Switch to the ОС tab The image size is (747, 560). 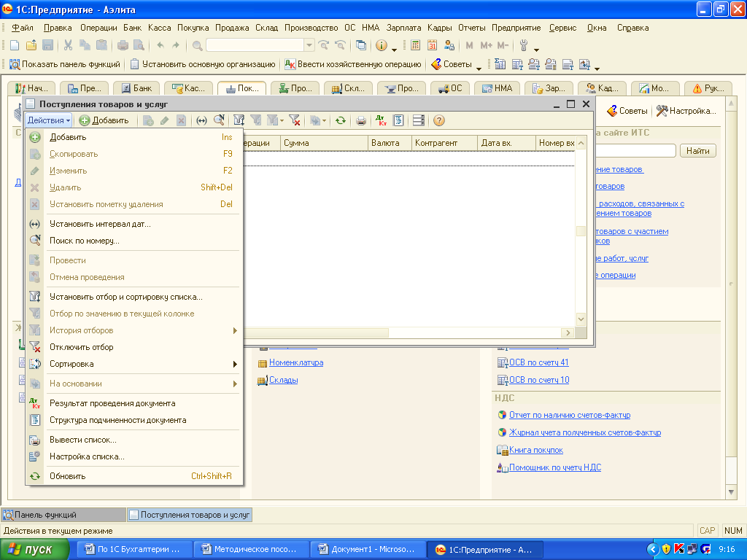[451, 88]
